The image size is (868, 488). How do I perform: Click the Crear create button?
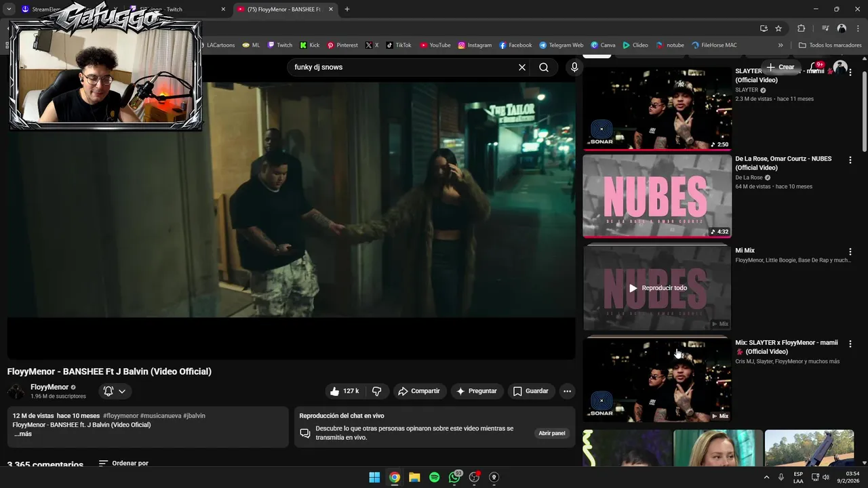[781, 67]
